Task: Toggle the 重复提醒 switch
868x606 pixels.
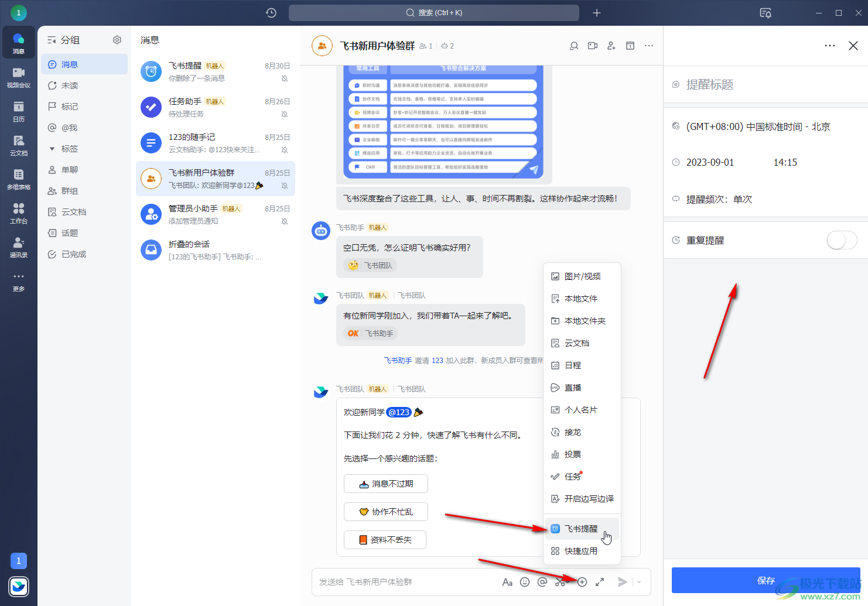Action: click(x=842, y=240)
